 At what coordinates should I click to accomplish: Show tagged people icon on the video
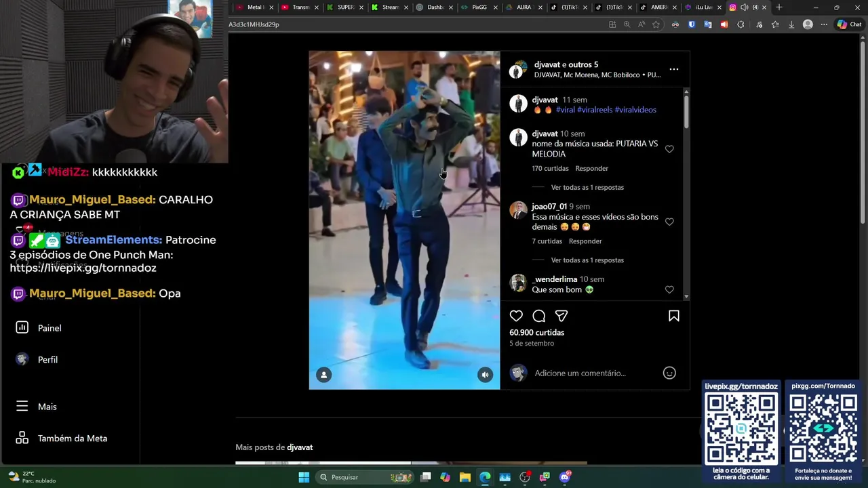pyautogui.click(x=324, y=375)
